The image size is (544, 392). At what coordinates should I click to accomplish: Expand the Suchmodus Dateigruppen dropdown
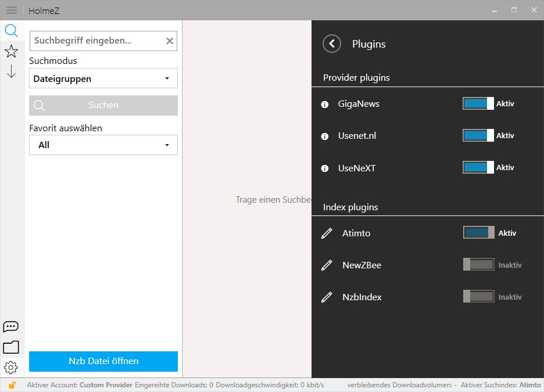coord(103,78)
